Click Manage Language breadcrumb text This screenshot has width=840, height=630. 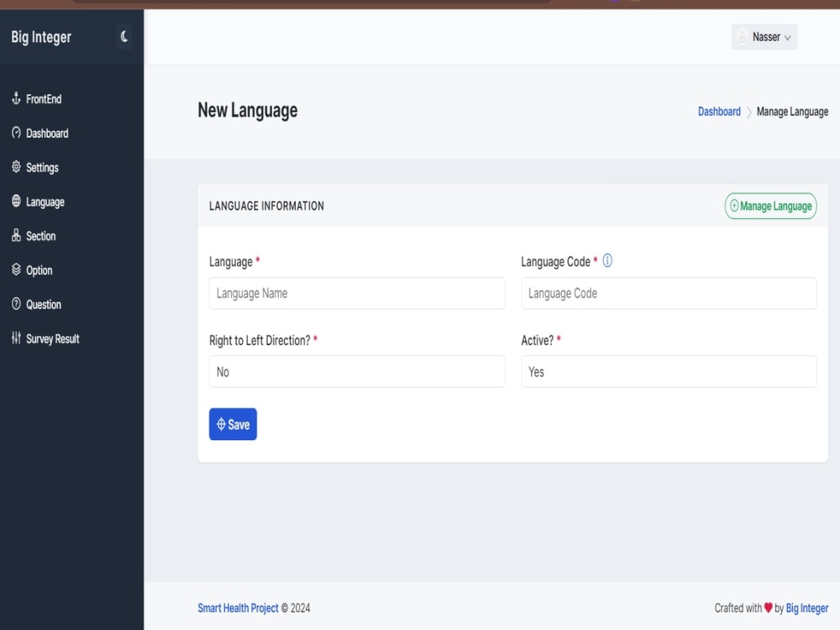pyautogui.click(x=792, y=112)
